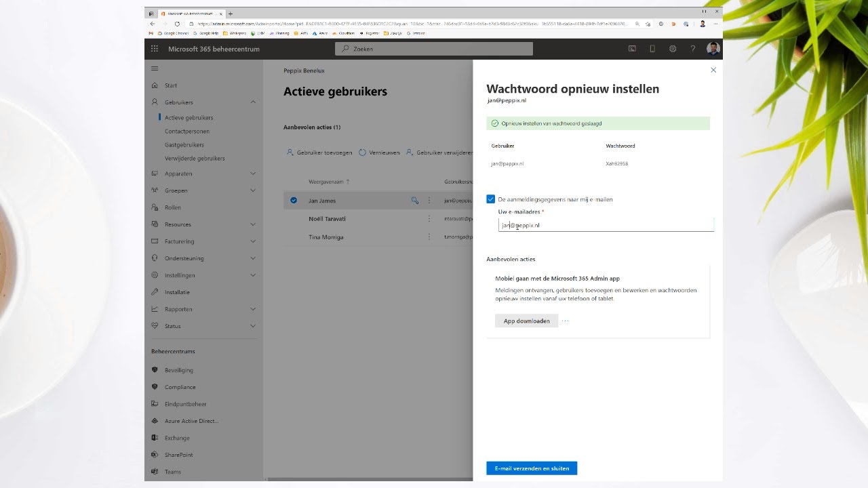Click the App downloaden button

click(526, 321)
